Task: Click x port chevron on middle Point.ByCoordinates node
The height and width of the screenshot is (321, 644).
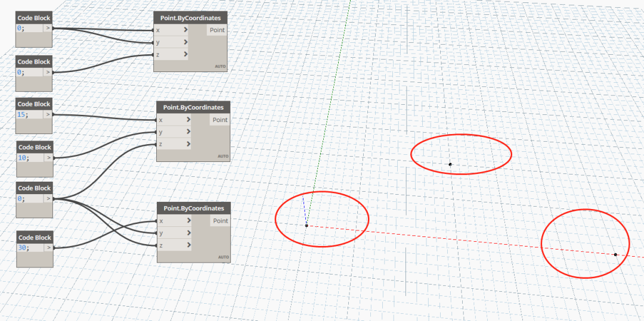Action: (188, 120)
